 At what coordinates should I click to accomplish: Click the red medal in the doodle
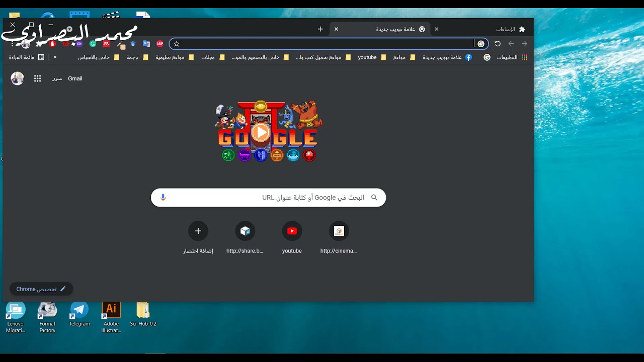309,155
